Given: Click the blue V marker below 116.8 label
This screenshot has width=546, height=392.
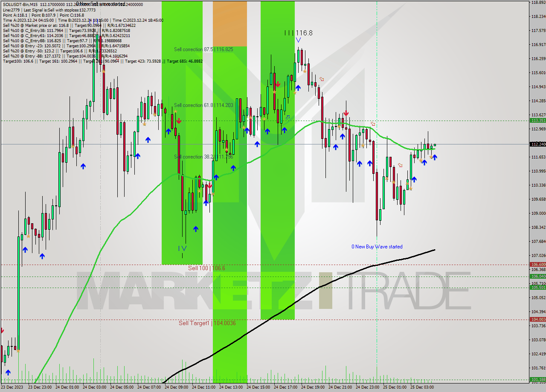Looking at the screenshot, I should point(298,40).
